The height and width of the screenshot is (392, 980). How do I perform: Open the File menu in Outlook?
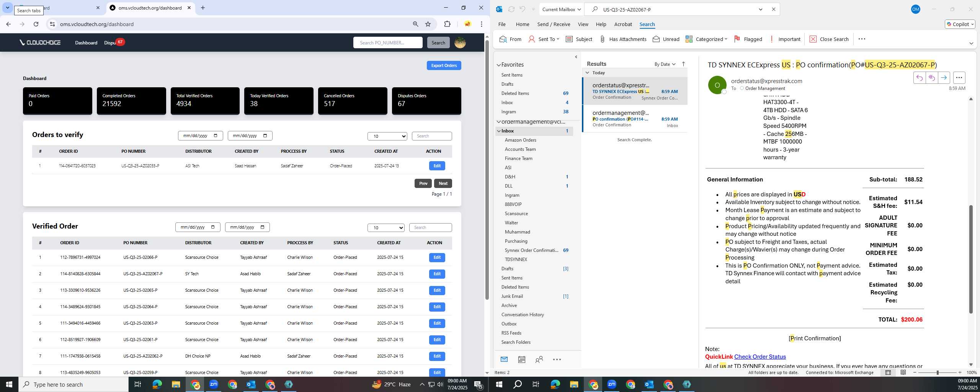click(501, 24)
